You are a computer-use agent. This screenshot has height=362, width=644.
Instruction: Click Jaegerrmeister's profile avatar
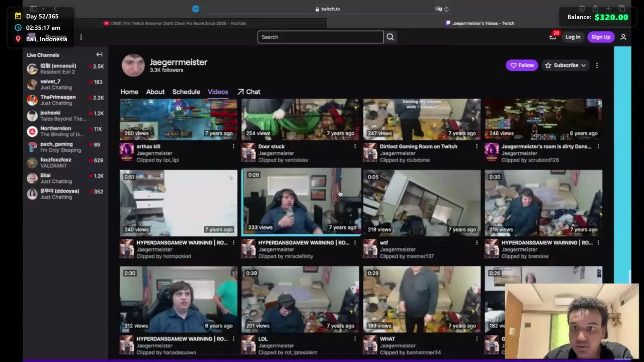click(x=133, y=65)
